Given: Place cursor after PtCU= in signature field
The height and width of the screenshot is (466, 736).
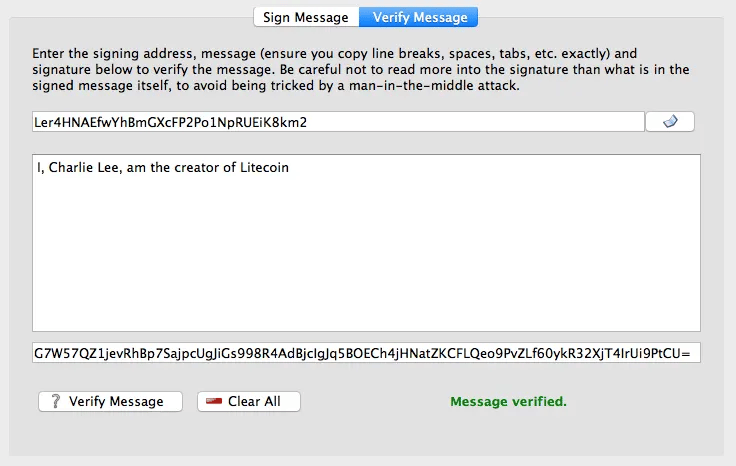Looking at the screenshot, I should click(x=692, y=353).
